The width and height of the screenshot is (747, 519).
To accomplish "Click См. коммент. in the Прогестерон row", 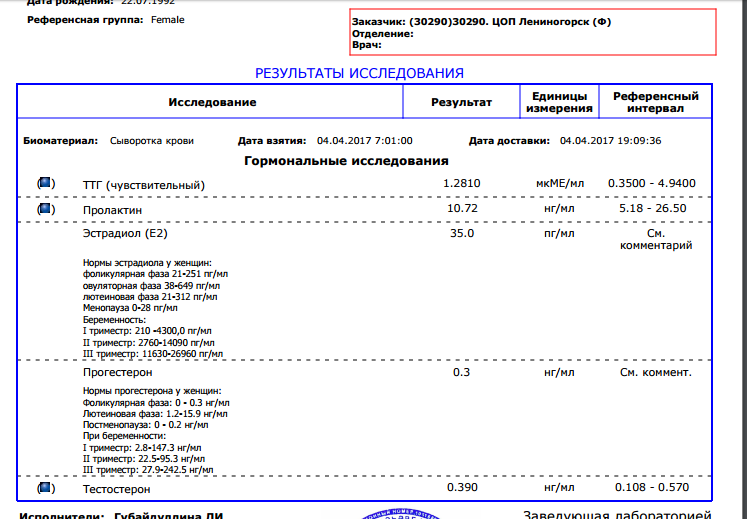I will pos(655,372).
